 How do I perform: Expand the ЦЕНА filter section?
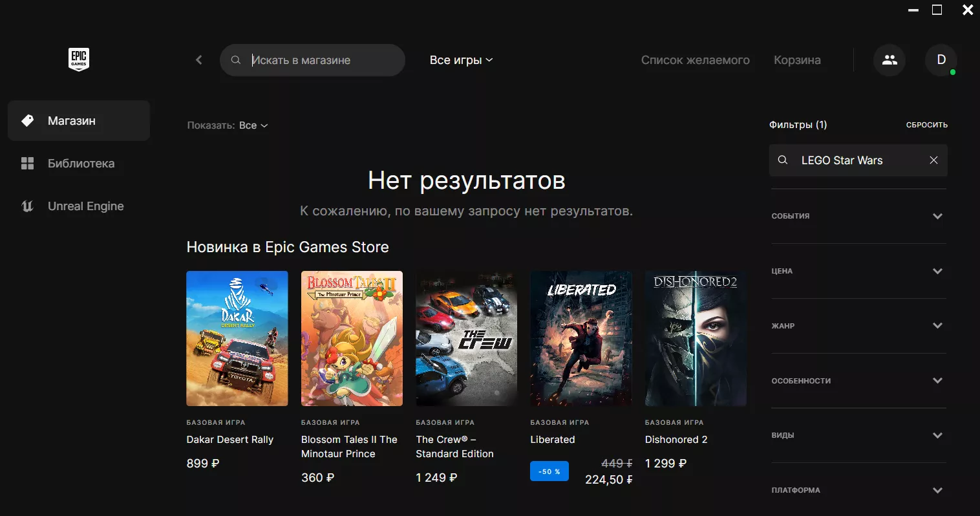coord(858,271)
